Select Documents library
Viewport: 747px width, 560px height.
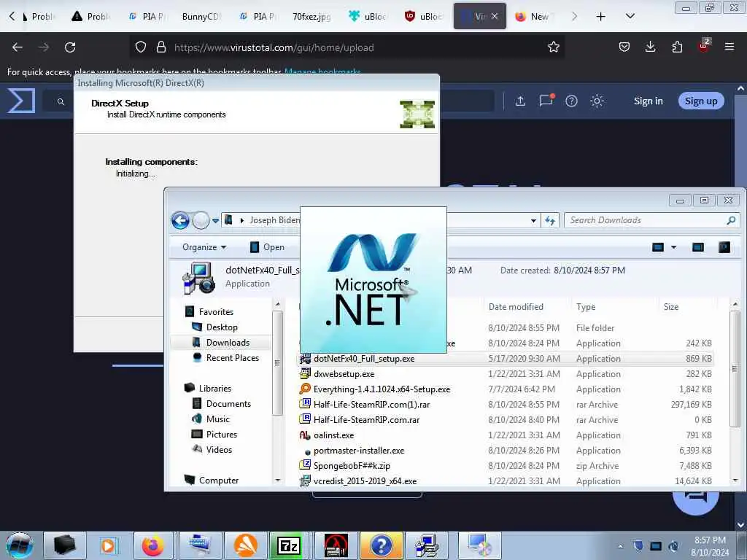(228, 404)
